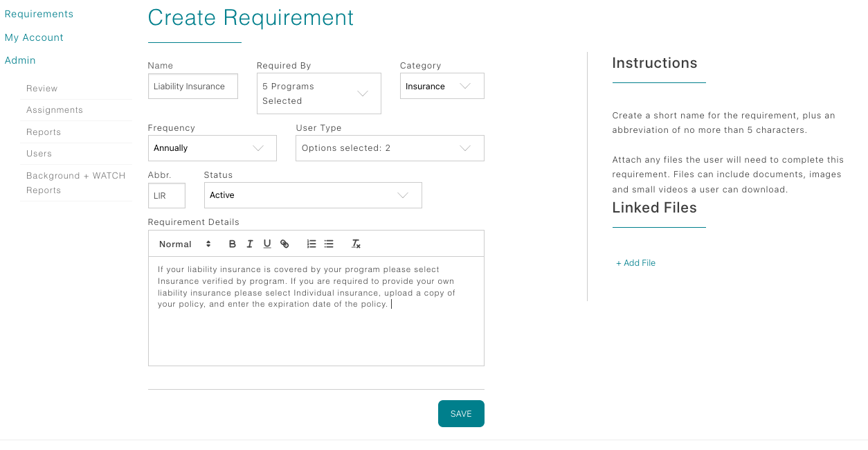
Task: Apply bold formatting in Requirement Details
Action: click(233, 243)
